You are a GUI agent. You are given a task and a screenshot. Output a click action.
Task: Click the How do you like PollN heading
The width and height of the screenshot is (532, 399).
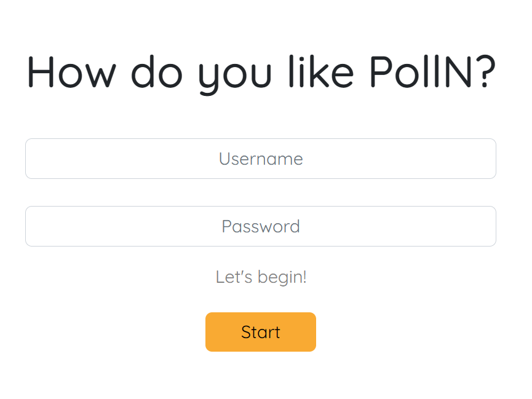[x=261, y=73]
